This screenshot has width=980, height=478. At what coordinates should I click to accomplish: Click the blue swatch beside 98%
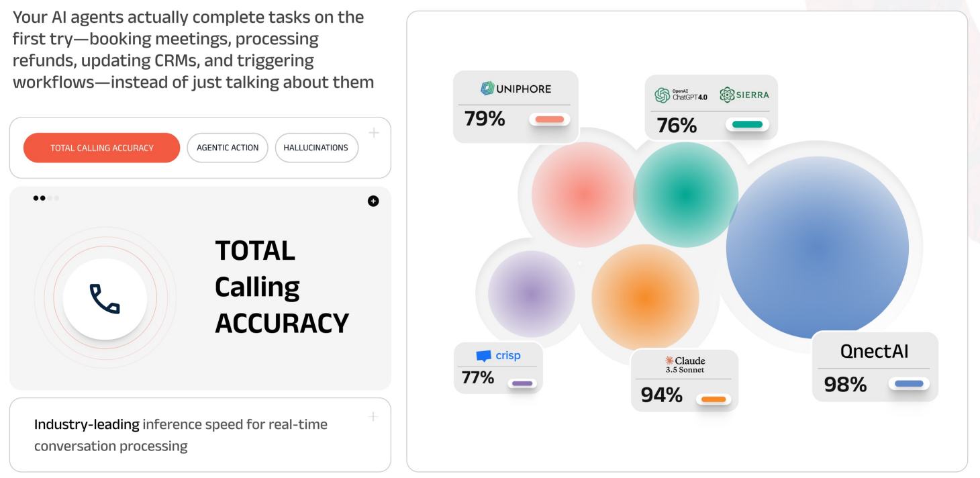coord(909,384)
